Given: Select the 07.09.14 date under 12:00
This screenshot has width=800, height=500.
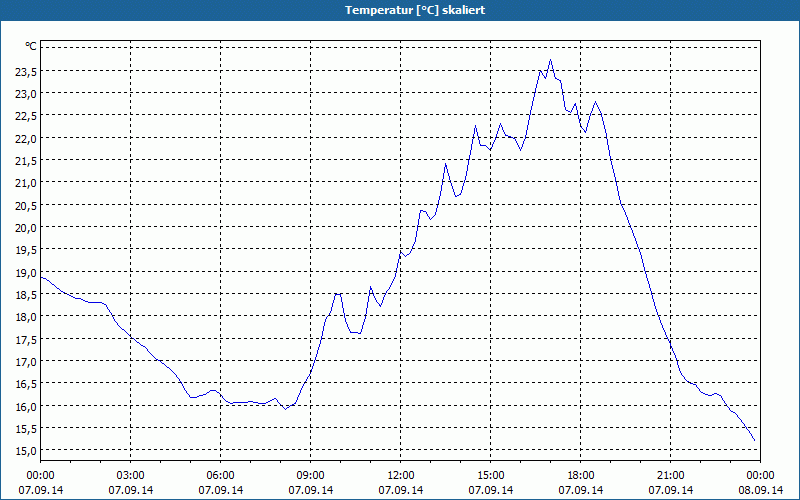Looking at the screenshot, I should click(x=401, y=490).
